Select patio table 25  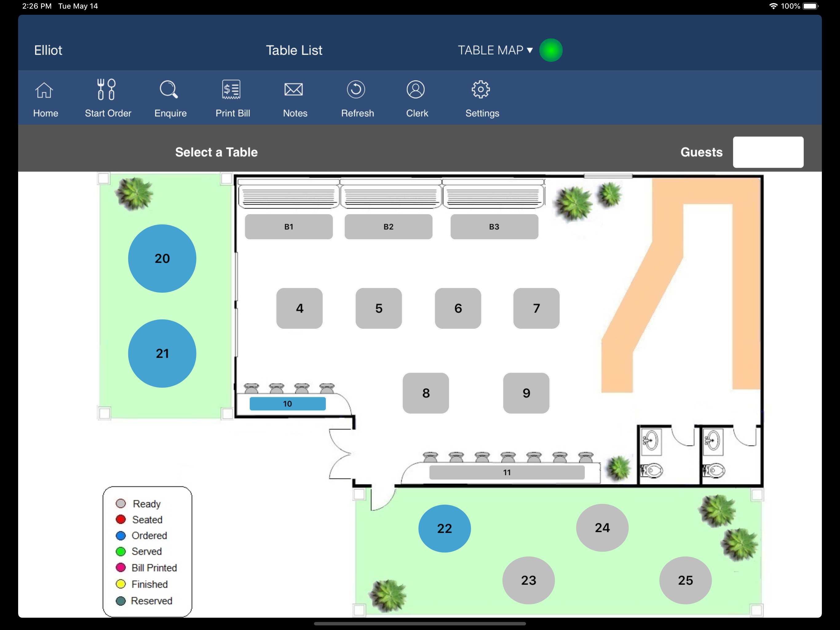point(685,580)
